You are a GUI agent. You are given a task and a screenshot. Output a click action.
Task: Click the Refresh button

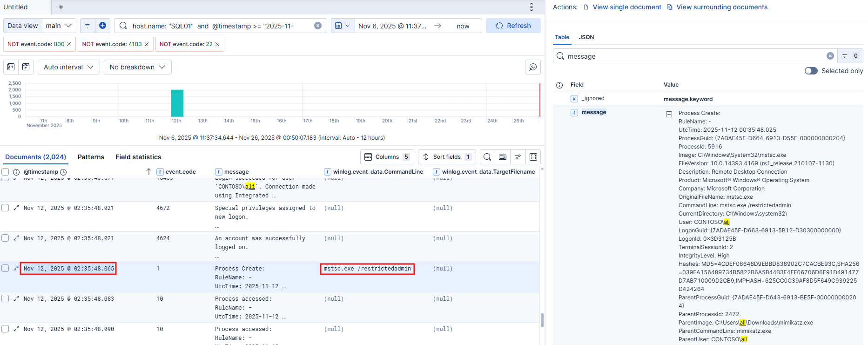coord(513,26)
